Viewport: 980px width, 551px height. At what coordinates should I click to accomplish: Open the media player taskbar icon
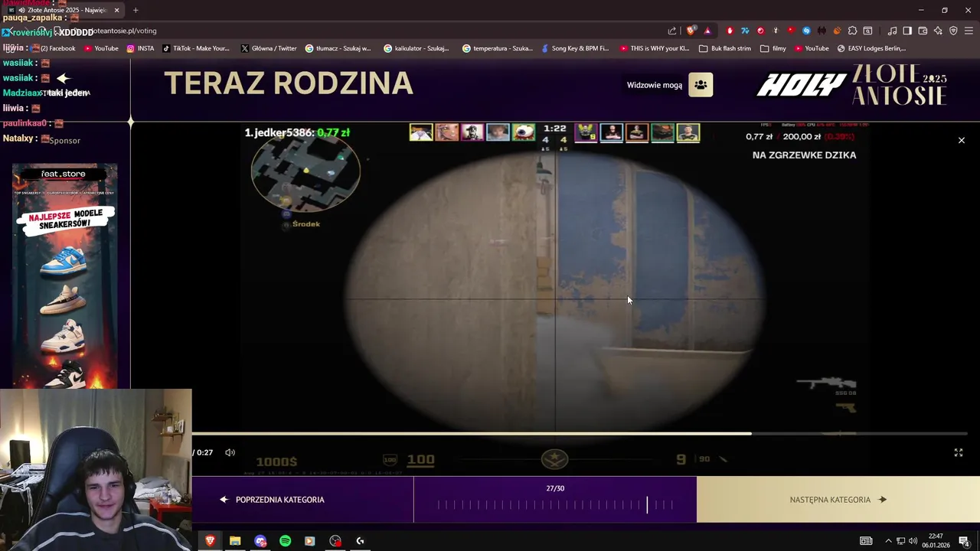(x=309, y=541)
